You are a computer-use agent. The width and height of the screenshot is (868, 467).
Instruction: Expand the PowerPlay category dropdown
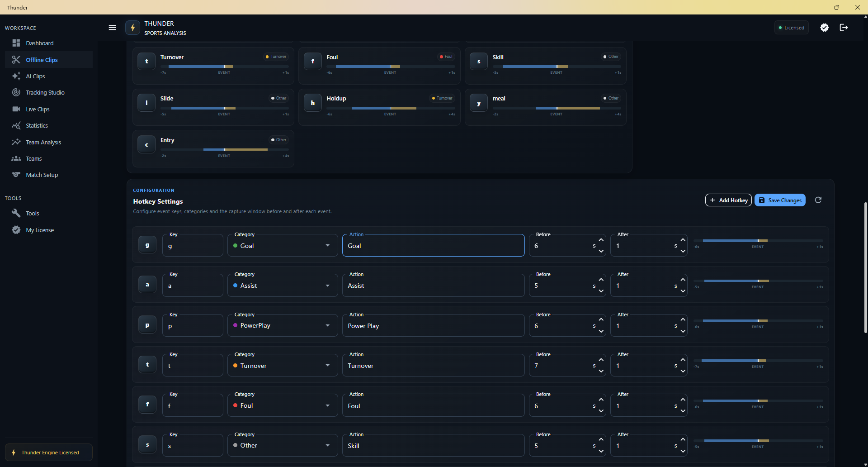tap(283, 325)
